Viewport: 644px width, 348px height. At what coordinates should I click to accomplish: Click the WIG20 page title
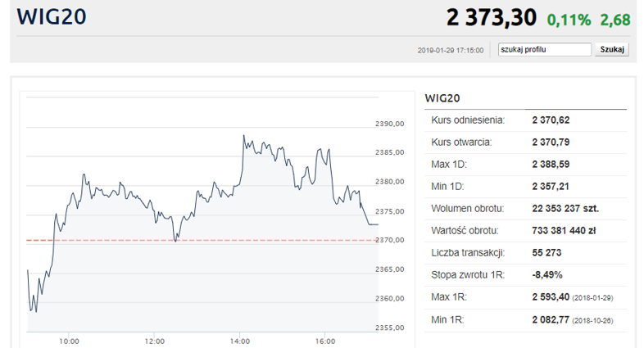tap(52, 17)
